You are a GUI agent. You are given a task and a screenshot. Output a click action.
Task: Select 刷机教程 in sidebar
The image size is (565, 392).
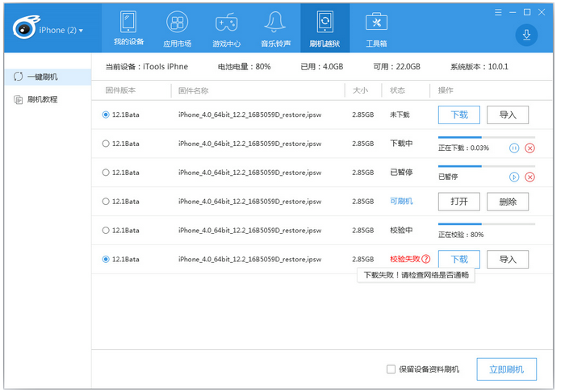[42, 99]
